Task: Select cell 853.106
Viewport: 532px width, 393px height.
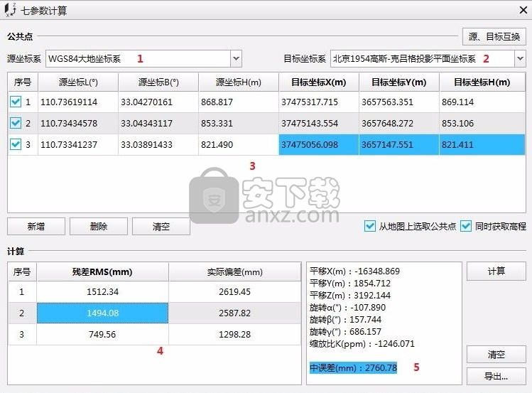Action: coord(482,123)
